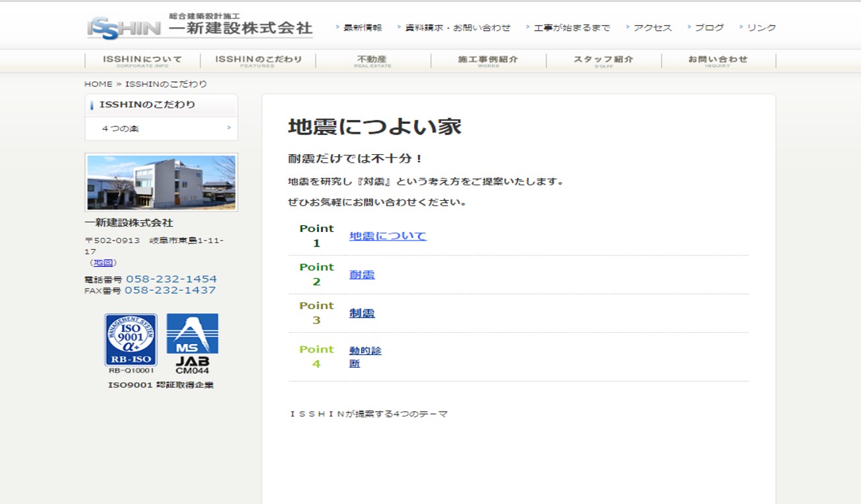Open the 地図 map link
The width and height of the screenshot is (861, 504).
(103, 262)
